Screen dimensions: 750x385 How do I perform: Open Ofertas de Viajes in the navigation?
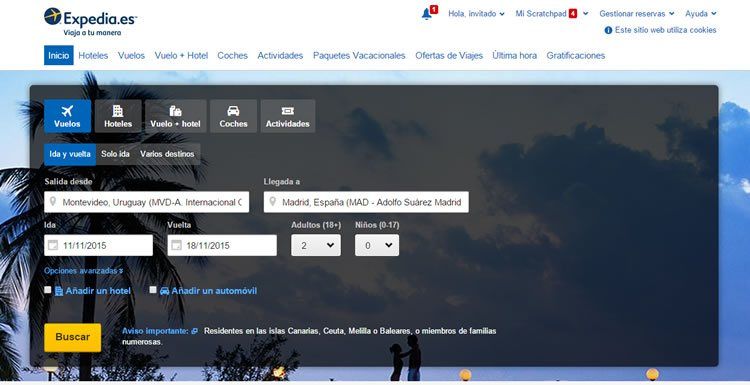pos(449,55)
